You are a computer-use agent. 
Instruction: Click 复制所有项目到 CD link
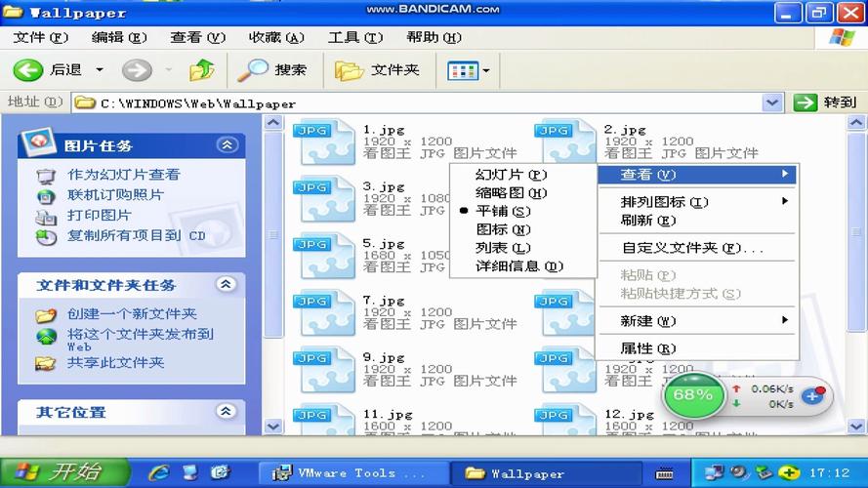136,235
